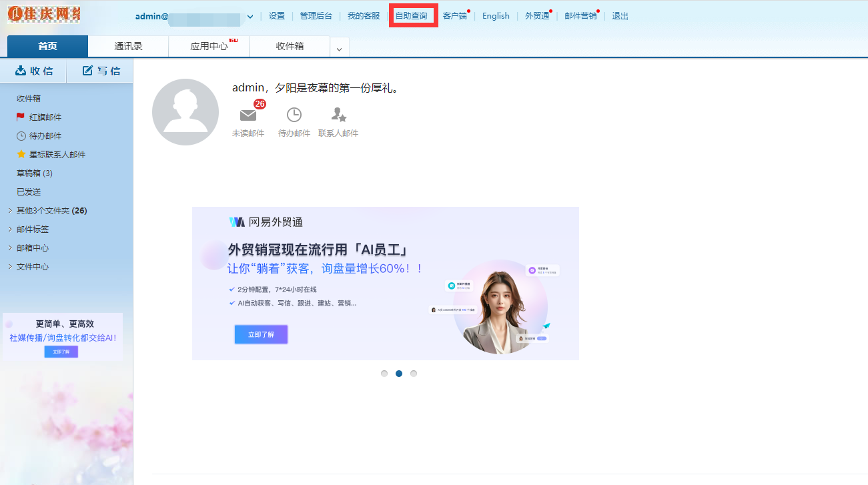868x485 pixels.
Task: Switch to the 通讯录 tab
Action: pos(128,46)
